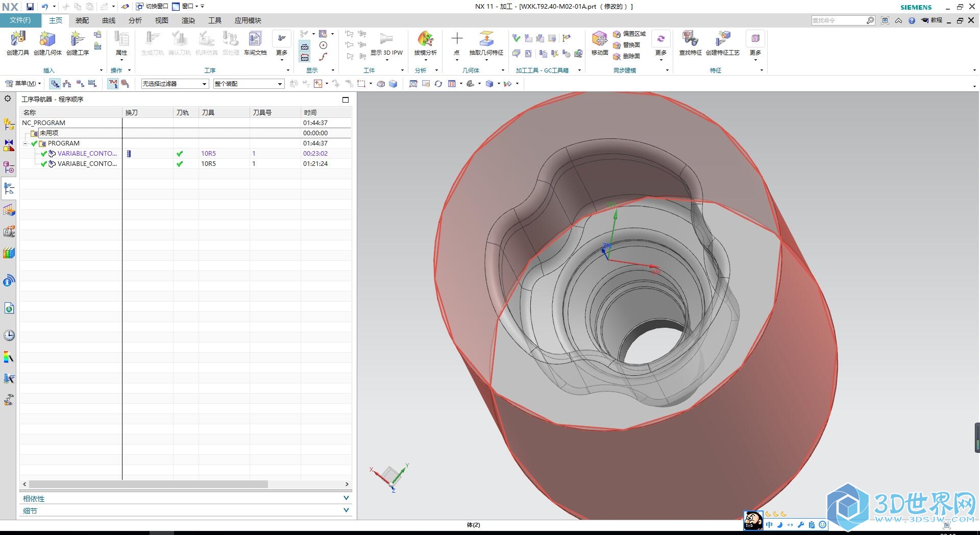
Task: Open the Entire Assembly (整个装配) dropdown
Action: coord(249,84)
